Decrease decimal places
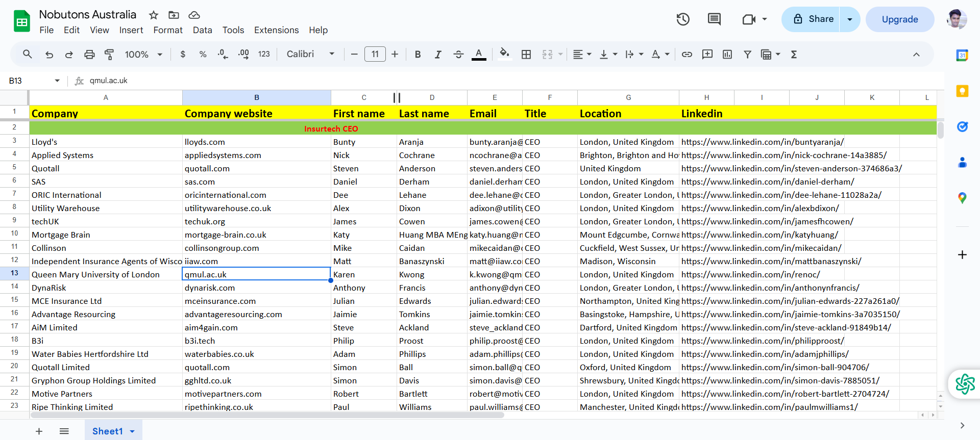Viewport: 980px width, 440px height. (223, 55)
